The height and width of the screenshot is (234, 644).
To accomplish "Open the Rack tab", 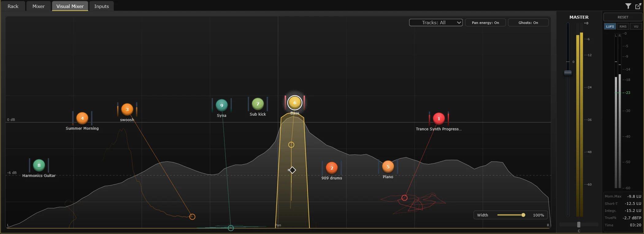I will (13, 6).
